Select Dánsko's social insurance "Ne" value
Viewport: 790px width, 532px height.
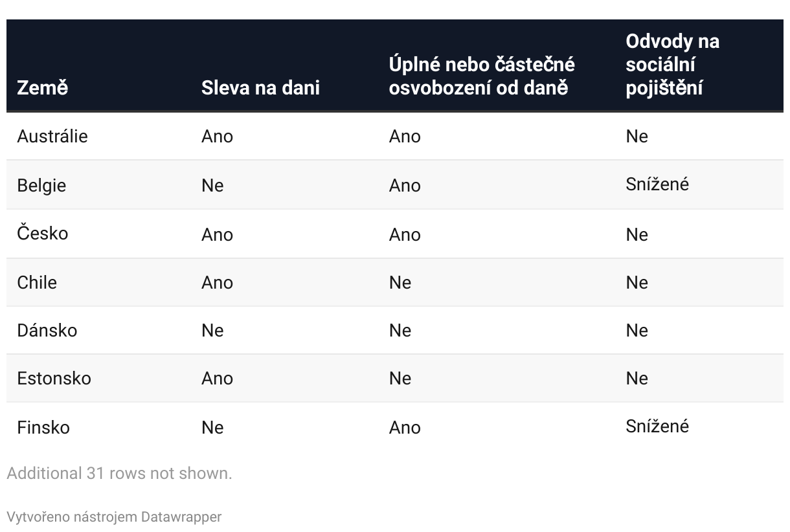point(637,331)
